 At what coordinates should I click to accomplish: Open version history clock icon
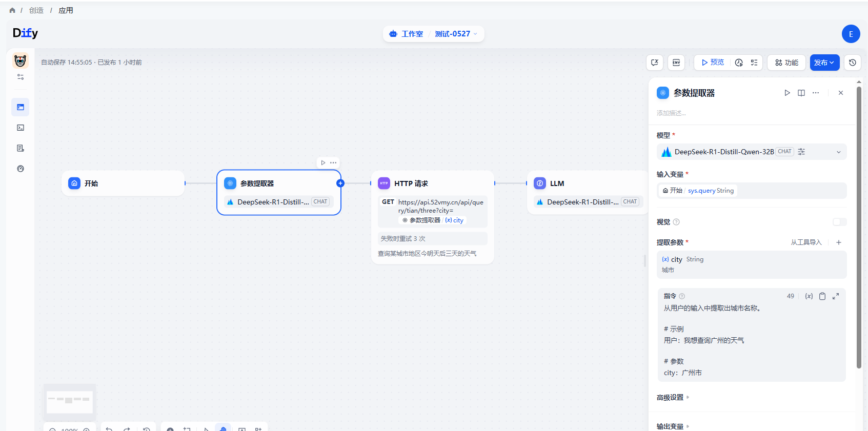853,63
